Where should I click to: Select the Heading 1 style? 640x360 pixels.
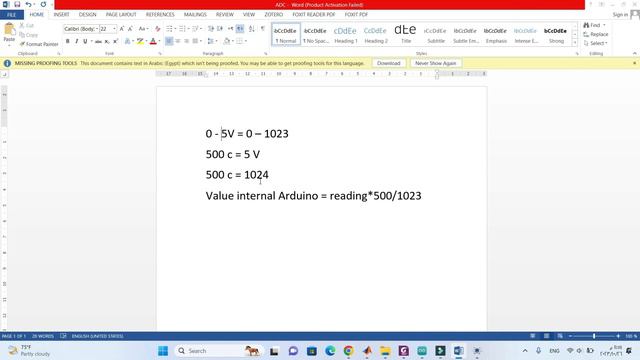[x=345, y=35]
